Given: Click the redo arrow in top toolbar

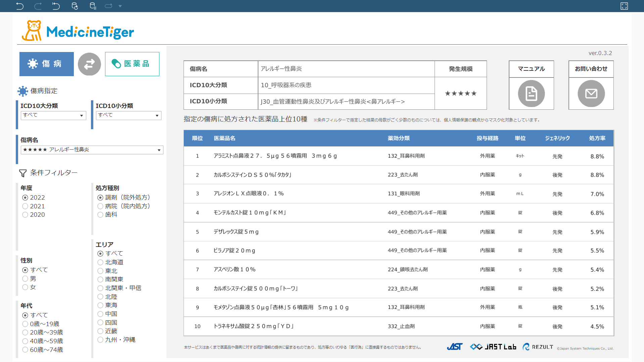Looking at the screenshot, I should pos(38,6).
